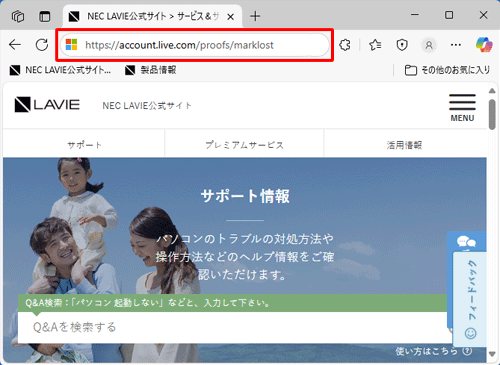Open the Edge workspaces icon
500x365 pixels.
pyautogui.click(x=18, y=16)
